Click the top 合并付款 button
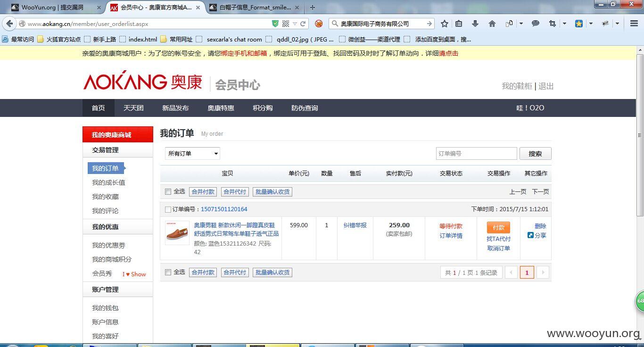 click(x=203, y=192)
